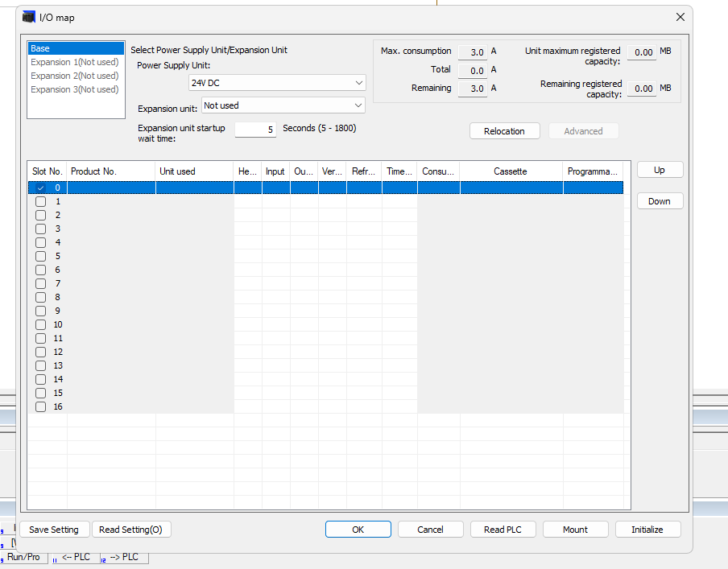Open the Expansion unit dropdown
The width and height of the screenshot is (728, 569).
click(283, 105)
